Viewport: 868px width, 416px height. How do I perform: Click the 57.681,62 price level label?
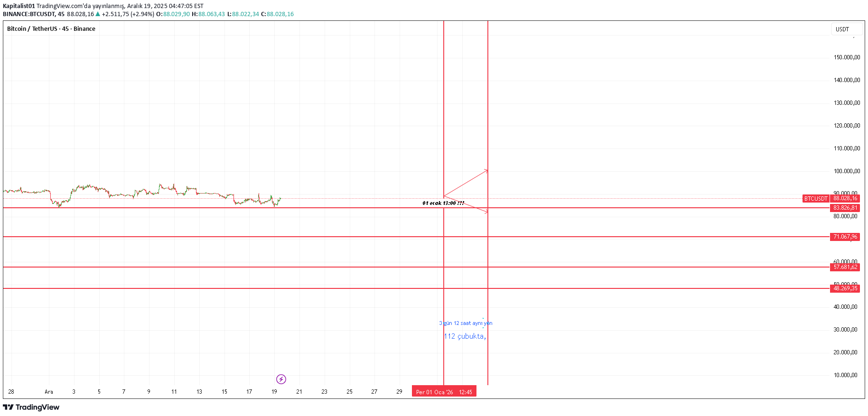click(845, 267)
